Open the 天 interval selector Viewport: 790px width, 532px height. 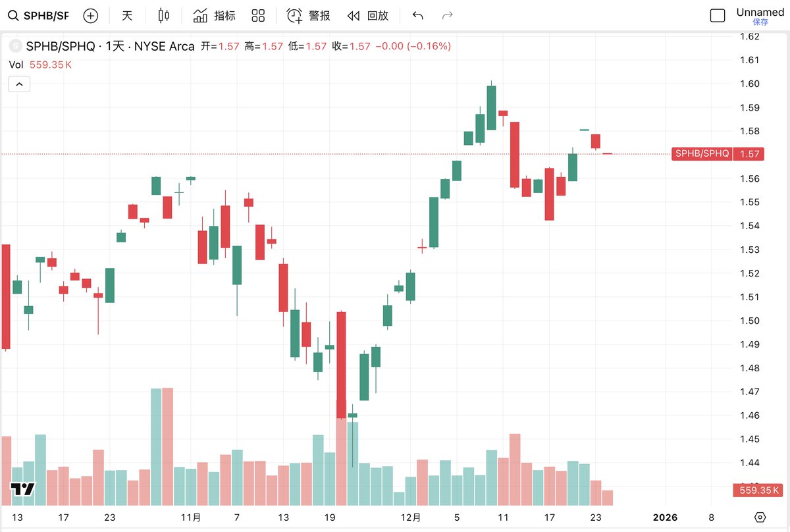[x=127, y=16]
